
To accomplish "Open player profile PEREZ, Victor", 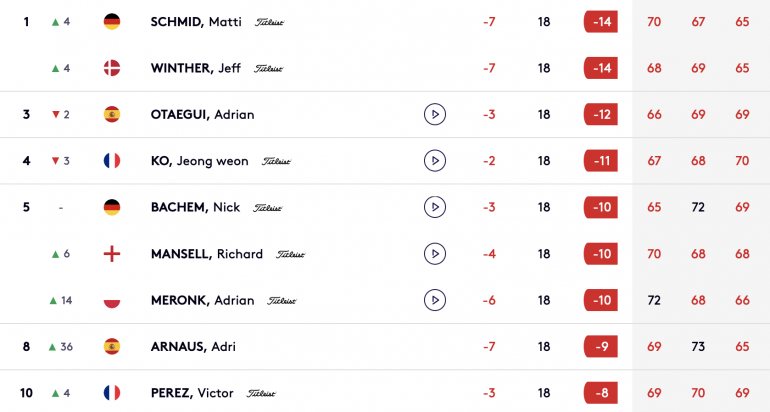I will pos(192,393).
